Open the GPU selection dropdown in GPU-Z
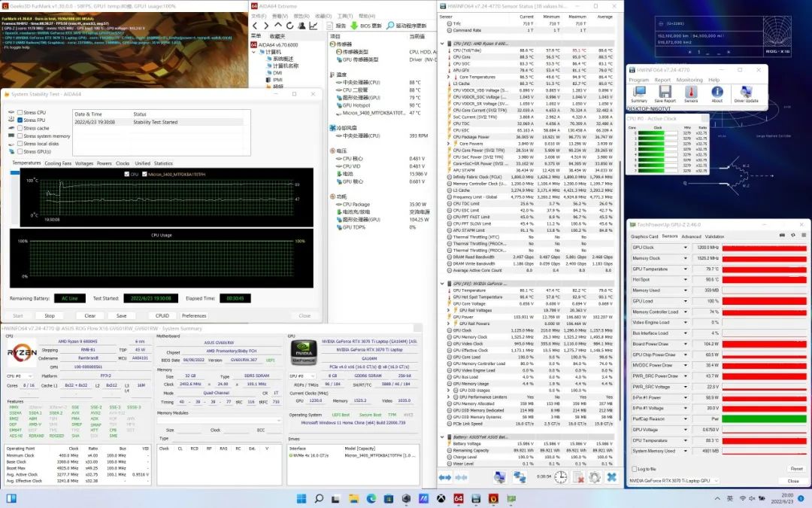Screen dimensions: 812x508 (x=714, y=480)
